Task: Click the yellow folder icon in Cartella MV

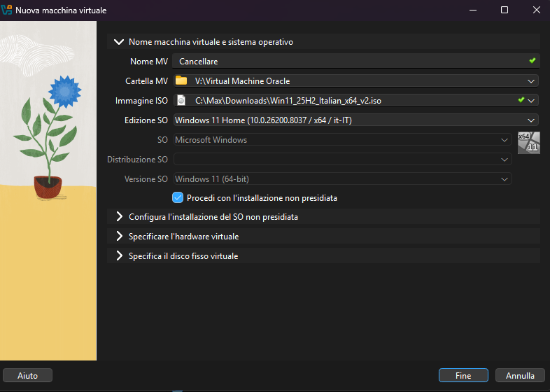Action: pyautogui.click(x=181, y=80)
